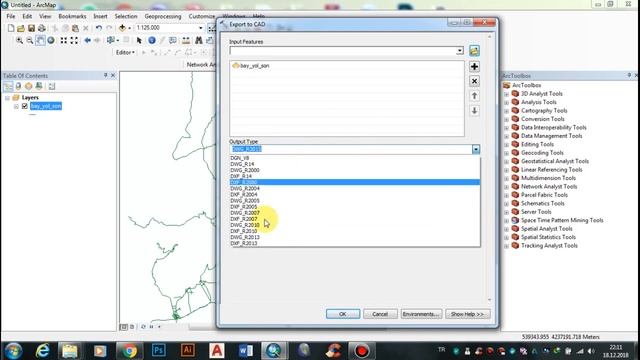Expand Data Management Tools toolbox
The height and width of the screenshot is (360, 640).
click(507, 136)
